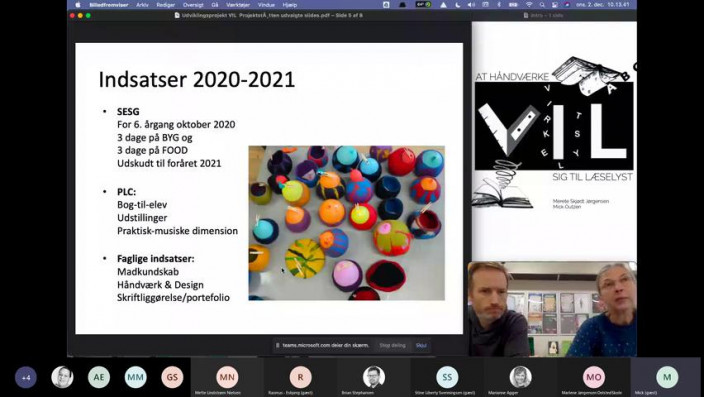Click Stop deling to stop sharing
The image size is (704, 397).
tap(392, 345)
